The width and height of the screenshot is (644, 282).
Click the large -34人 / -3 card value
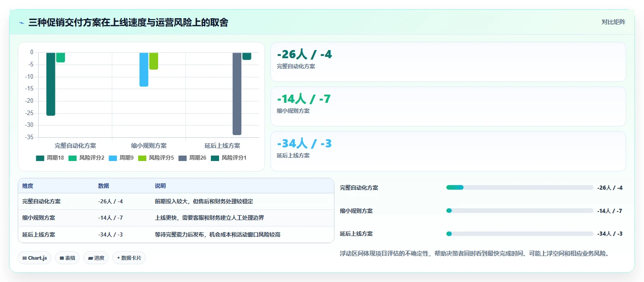point(305,144)
